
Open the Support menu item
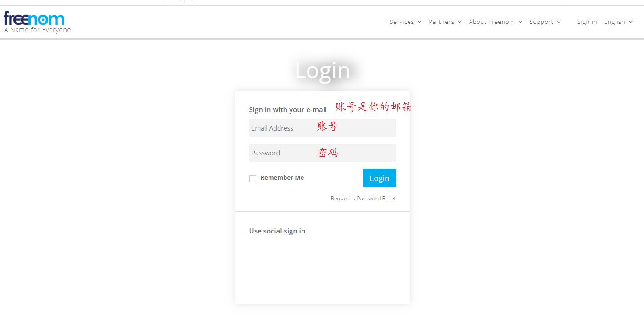click(542, 22)
